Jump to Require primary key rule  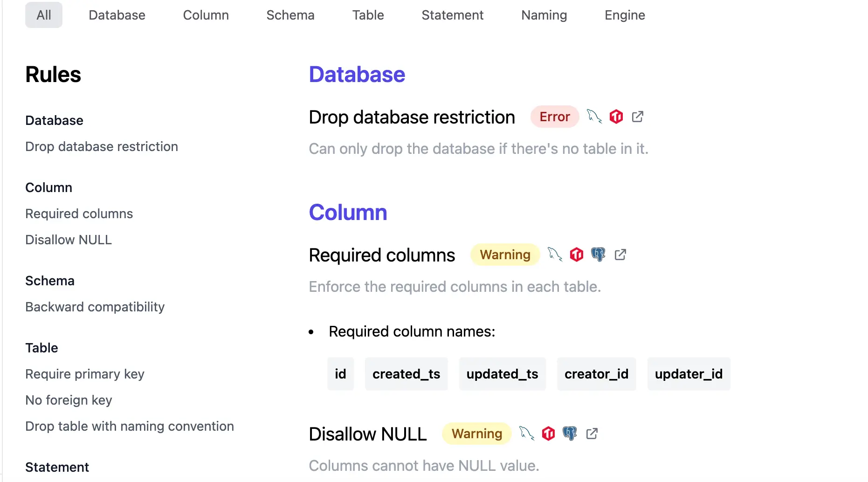click(x=84, y=374)
